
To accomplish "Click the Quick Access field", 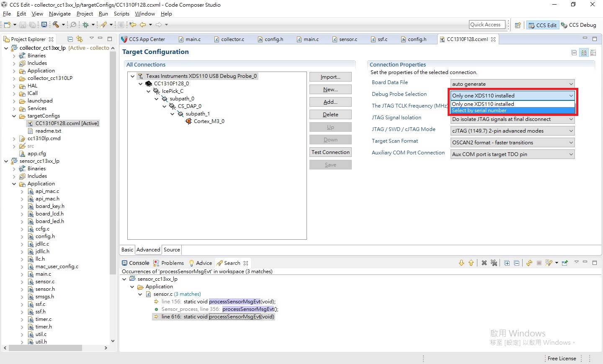I will [x=487, y=25].
